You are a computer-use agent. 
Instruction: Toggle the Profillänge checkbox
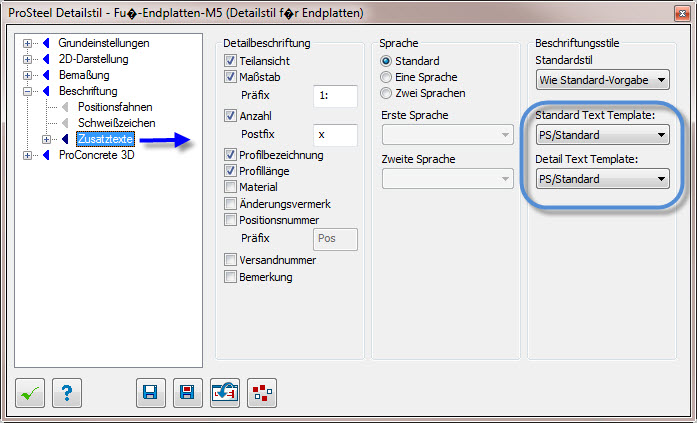tap(230, 171)
